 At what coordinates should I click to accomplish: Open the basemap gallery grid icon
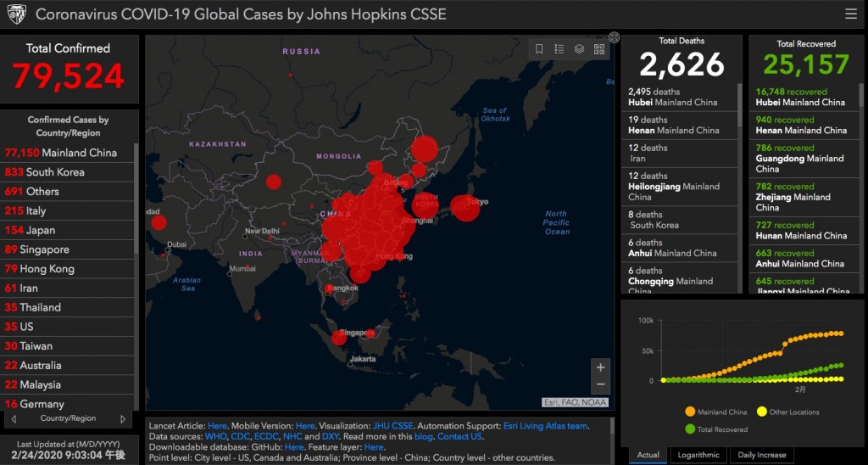tap(599, 49)
